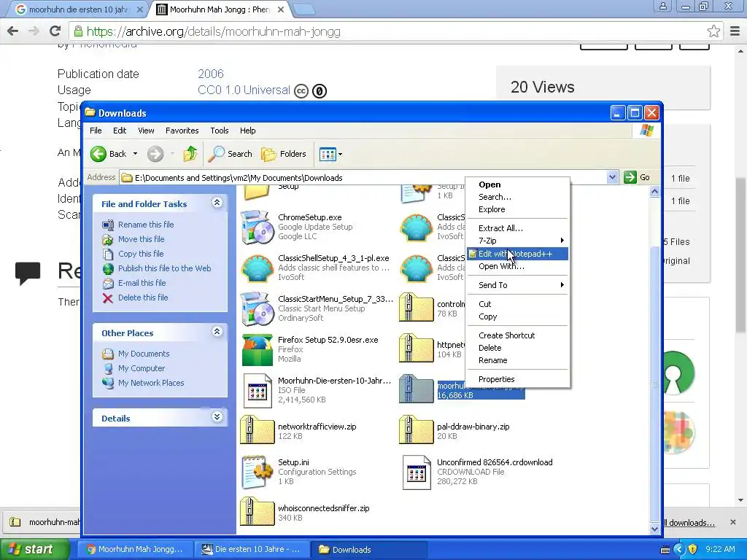Viewport: 747px width, 560px height.
Task: Choose Extract All... in context menu
Action: 517,228
